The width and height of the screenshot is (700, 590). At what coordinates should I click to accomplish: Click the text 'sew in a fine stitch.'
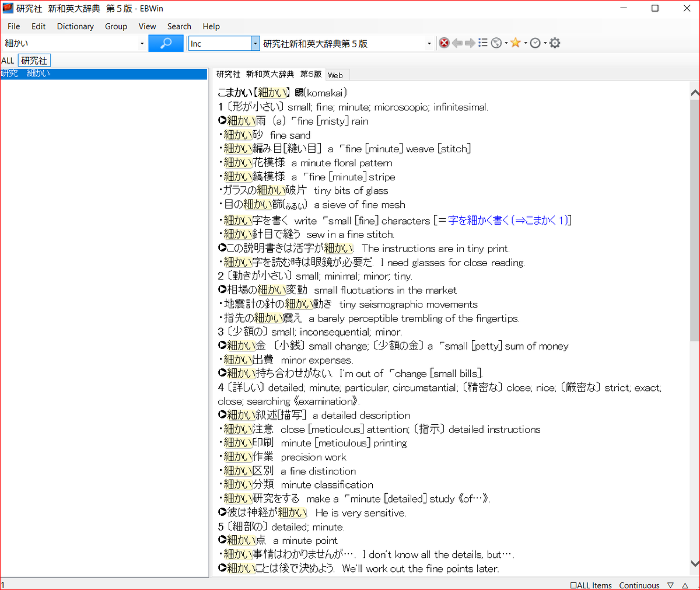pyautogui.click(x=350, y=235)
